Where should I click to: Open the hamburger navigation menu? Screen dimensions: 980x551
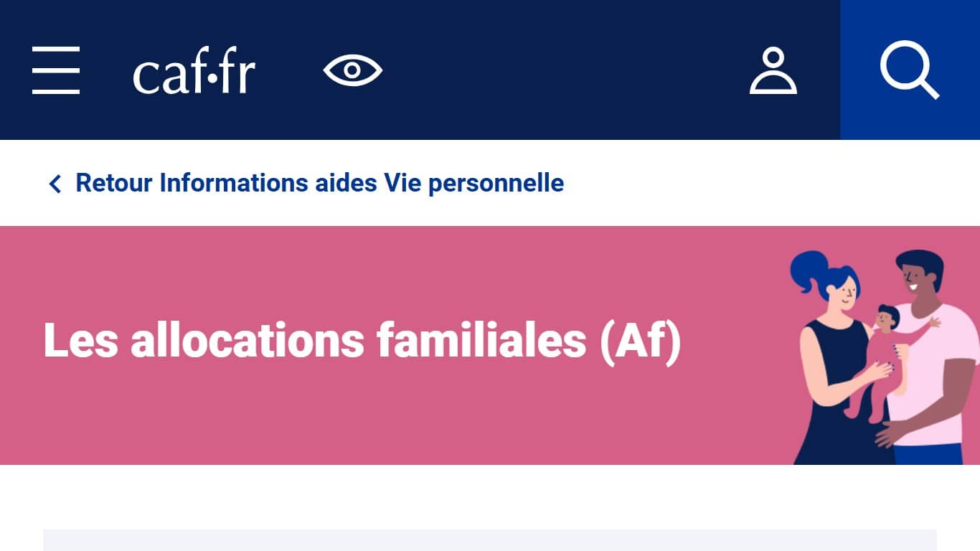[56, 70]
